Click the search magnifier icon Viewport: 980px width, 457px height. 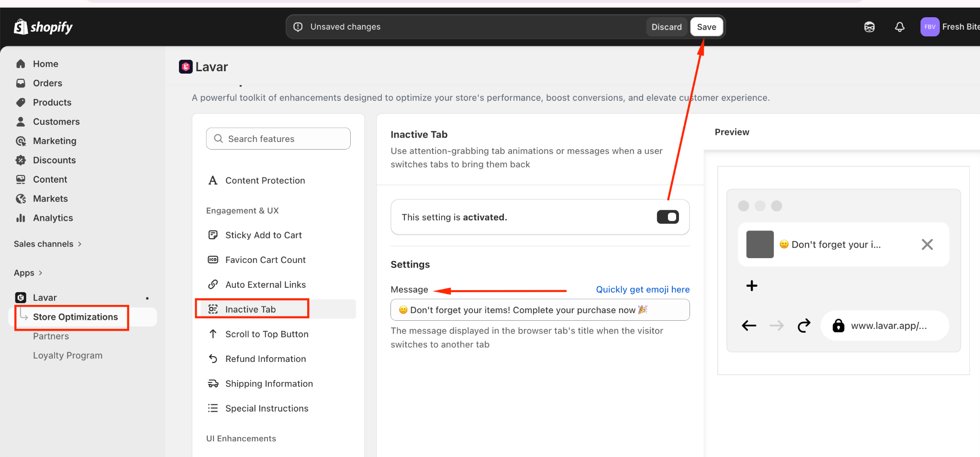point(218,139)
